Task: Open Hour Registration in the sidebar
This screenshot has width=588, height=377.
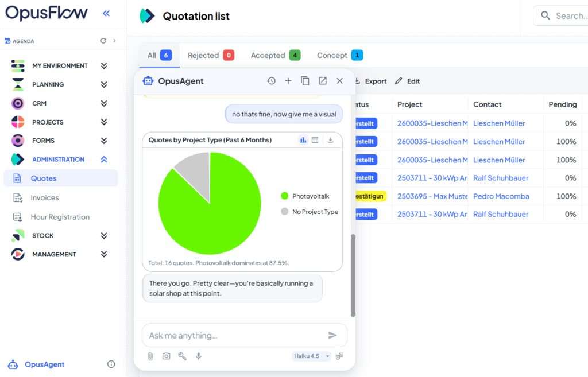Action: tap(61, 217)
